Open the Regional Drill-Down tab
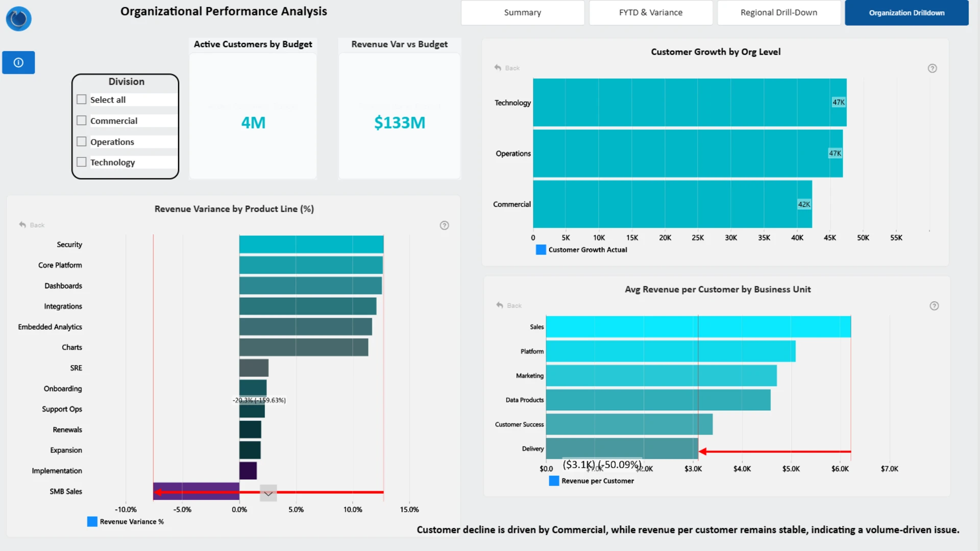Viewport: 980px width, 551px height. click(778, 13)
